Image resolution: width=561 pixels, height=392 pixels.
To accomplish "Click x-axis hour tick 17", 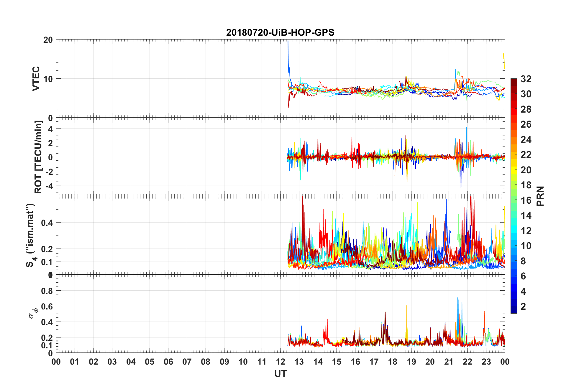I will tap(374, 362).
